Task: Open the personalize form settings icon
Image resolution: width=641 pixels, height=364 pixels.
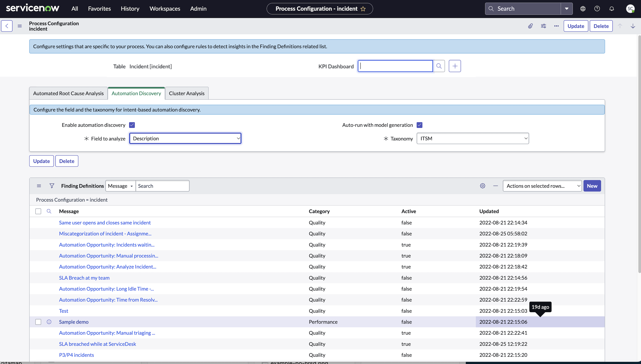Action: [543, 26]
